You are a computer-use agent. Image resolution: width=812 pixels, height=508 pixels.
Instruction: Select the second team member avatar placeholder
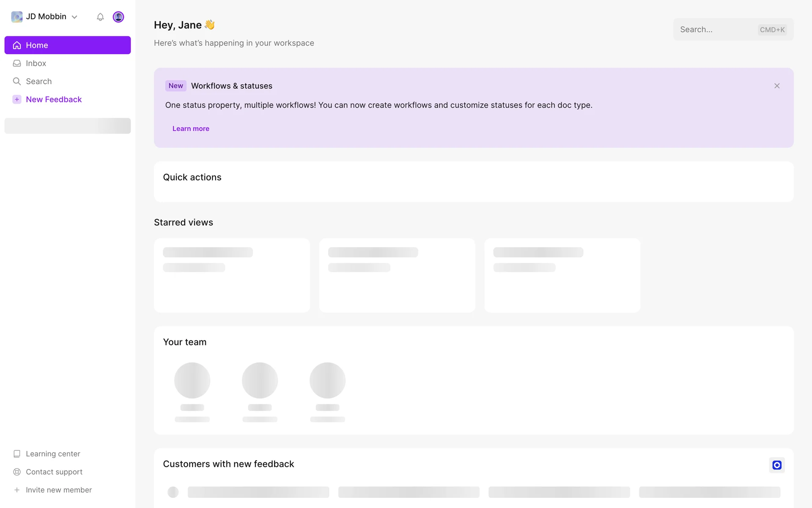260,381
